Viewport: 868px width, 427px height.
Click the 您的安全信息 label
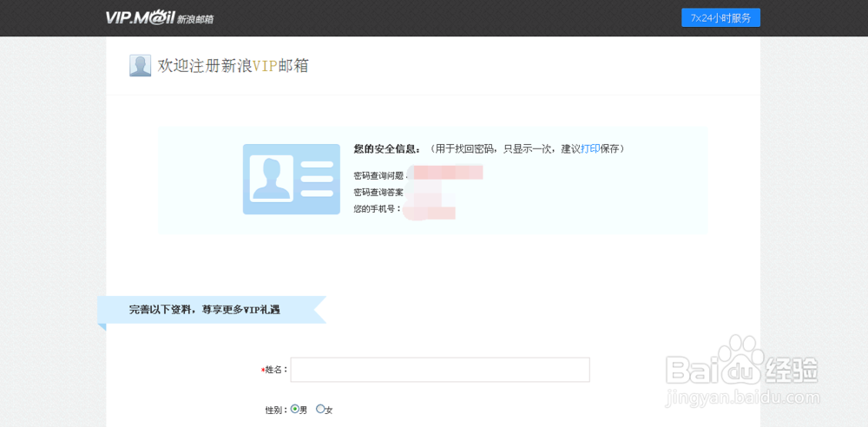(387, 149)
